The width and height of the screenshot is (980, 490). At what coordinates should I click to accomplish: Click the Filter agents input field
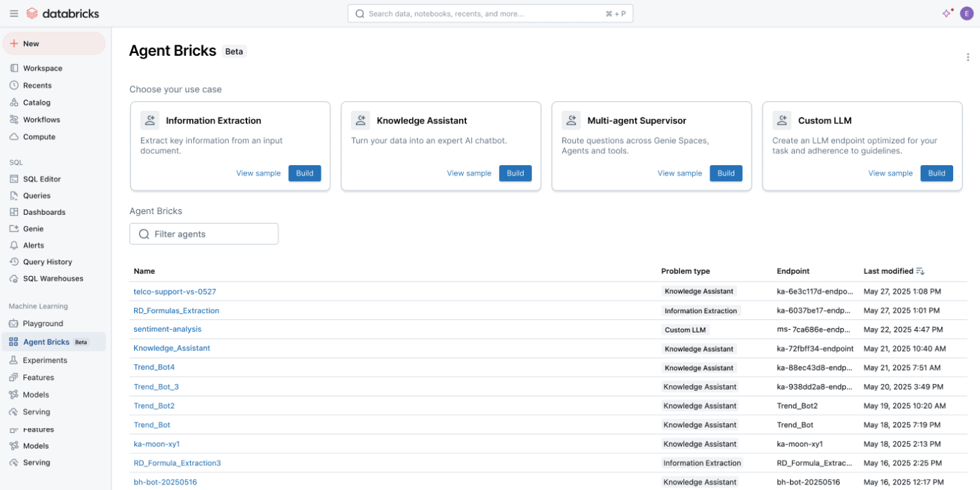pyautogui.click(x=204, y=234)
